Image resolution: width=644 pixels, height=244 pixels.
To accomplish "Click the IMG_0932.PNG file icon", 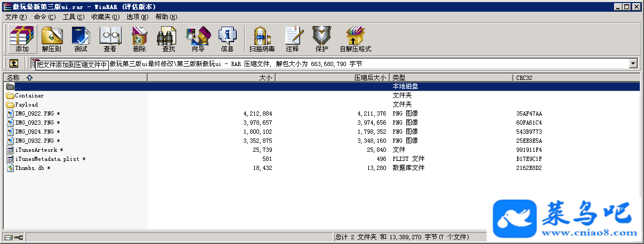I will click(10, 141).
